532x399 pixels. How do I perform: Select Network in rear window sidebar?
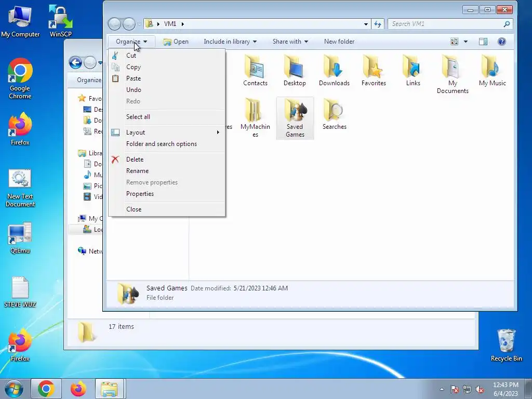(90, 251)
